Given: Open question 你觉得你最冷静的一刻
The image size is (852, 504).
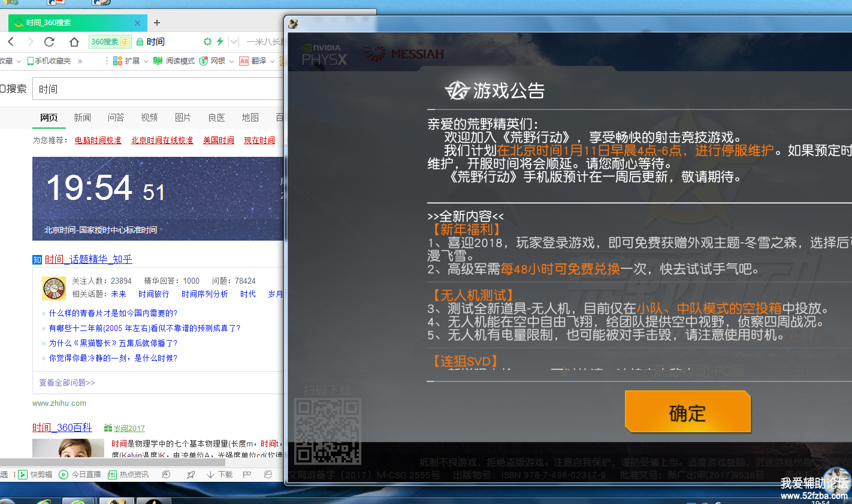Looking at the screenshot, I should pyautogui.click(x=113, y=358).
